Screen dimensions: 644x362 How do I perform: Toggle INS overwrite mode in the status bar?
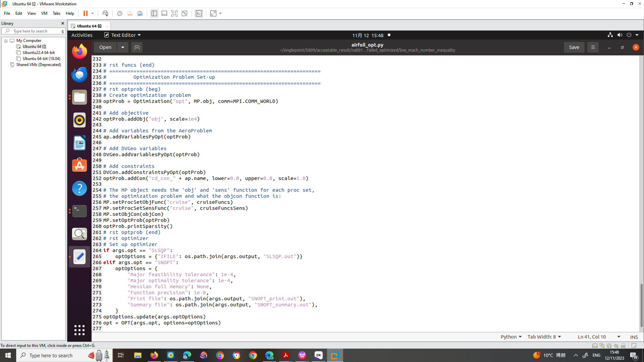[x=634, y=337]
